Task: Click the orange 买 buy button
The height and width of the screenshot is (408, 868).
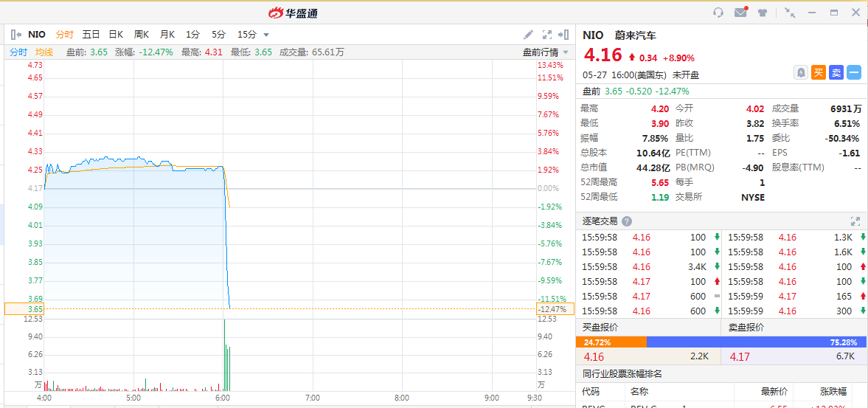Action: 819,72
